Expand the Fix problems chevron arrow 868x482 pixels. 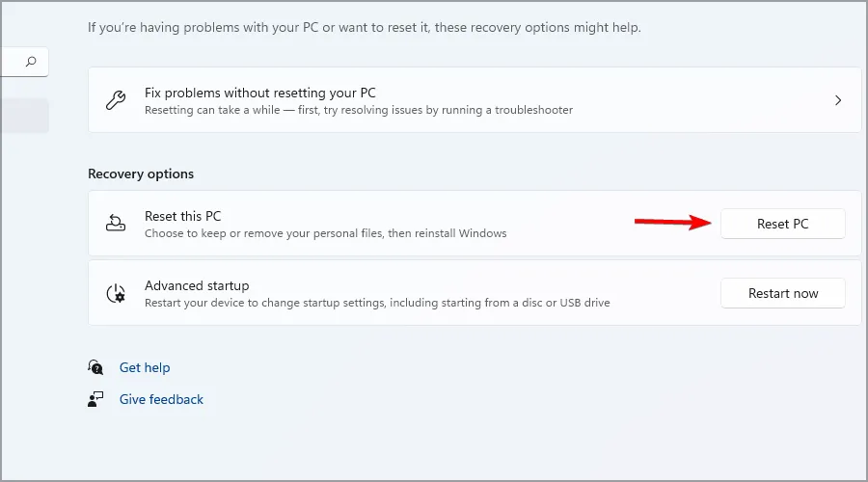(838, 100)
